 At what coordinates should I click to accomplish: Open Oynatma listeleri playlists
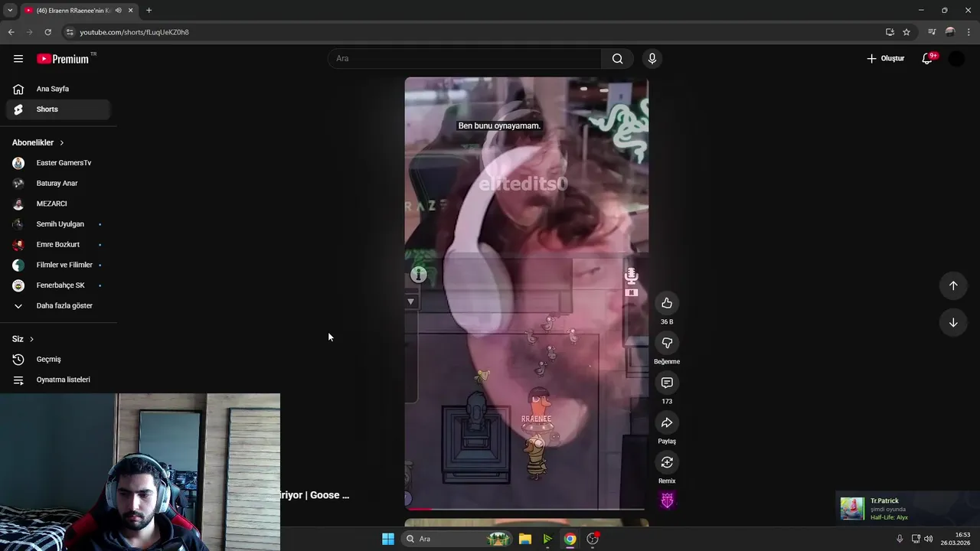point(58,380)
